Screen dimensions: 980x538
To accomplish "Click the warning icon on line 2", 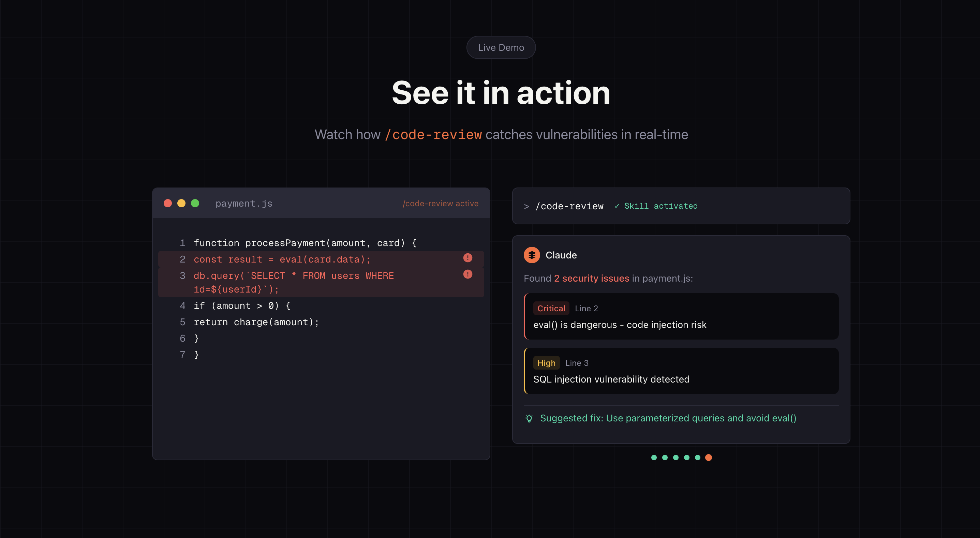I will pos(467,258).
